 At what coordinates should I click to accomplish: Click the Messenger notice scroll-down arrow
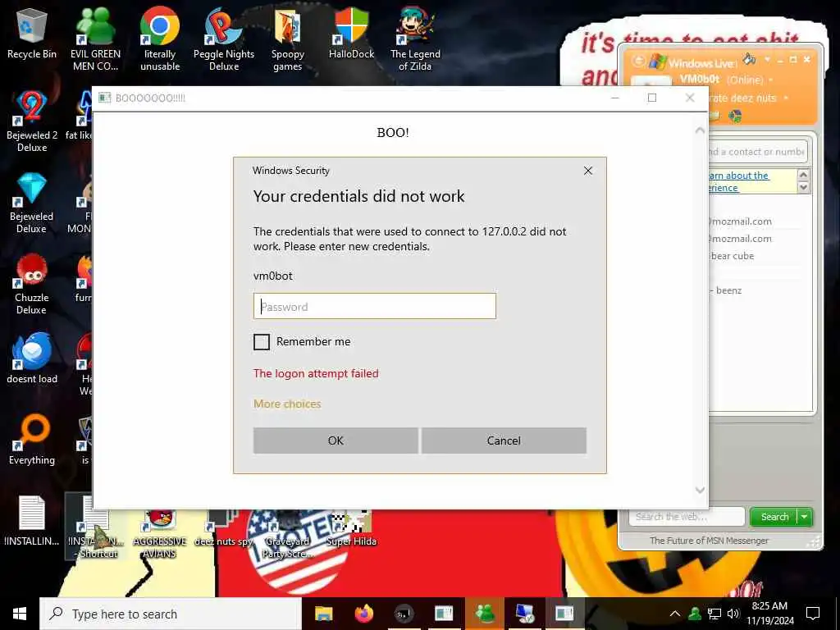803,188
